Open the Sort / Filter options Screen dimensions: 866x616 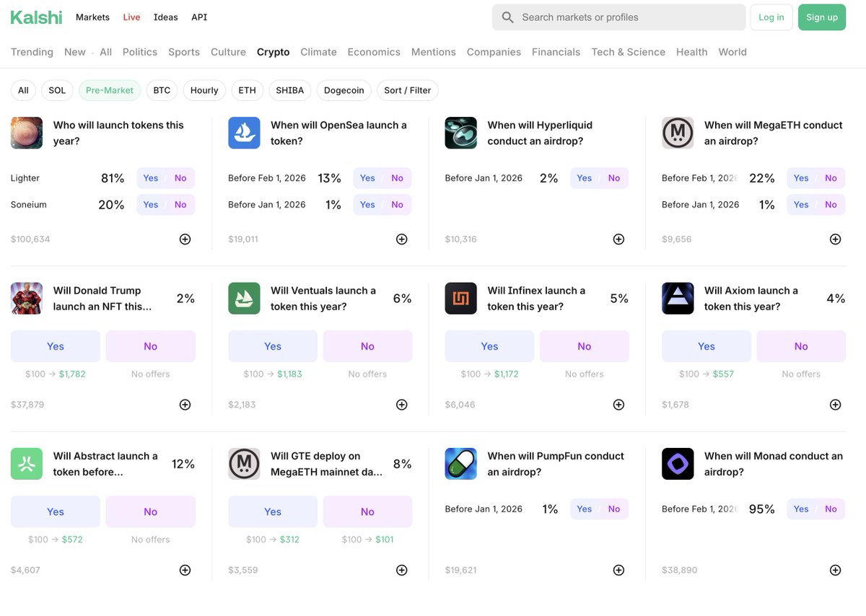point(408,90)
